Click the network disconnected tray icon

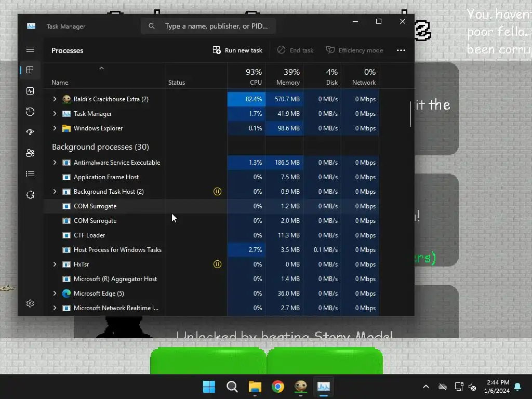point(459,387)
